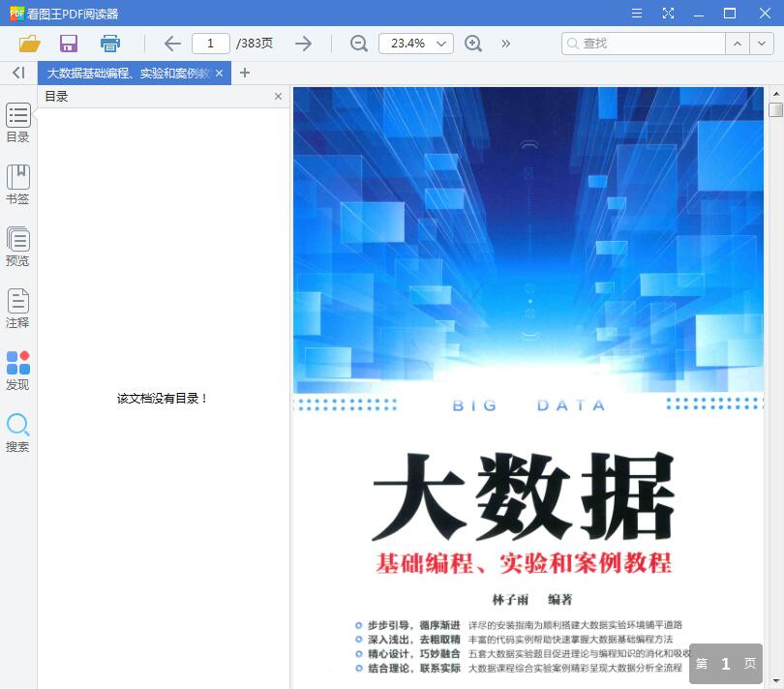
Task: Add a new tab with plus button
Action: pos(245,73)
